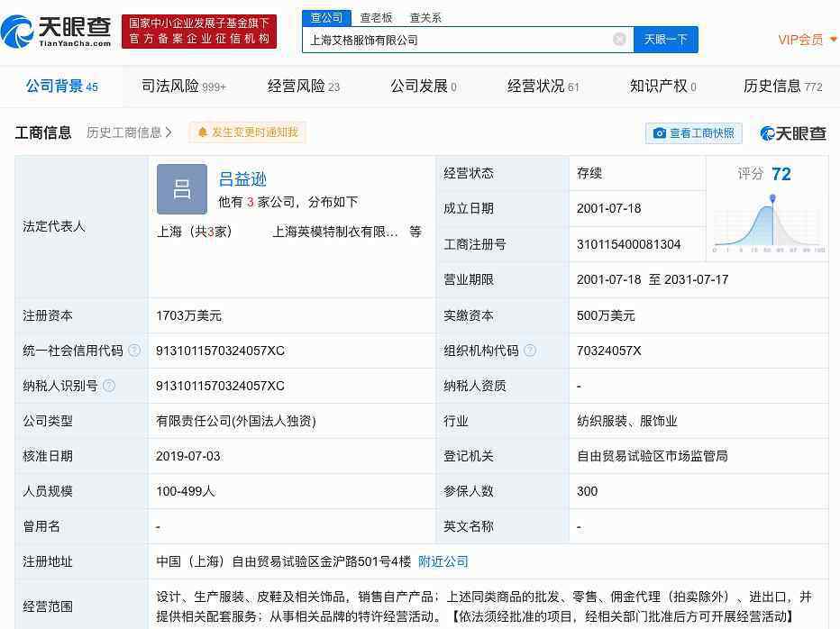This screenshot has height=629, width=840.
Task: Select paid-in capital value 500万美元
Action: coord(606,315)
